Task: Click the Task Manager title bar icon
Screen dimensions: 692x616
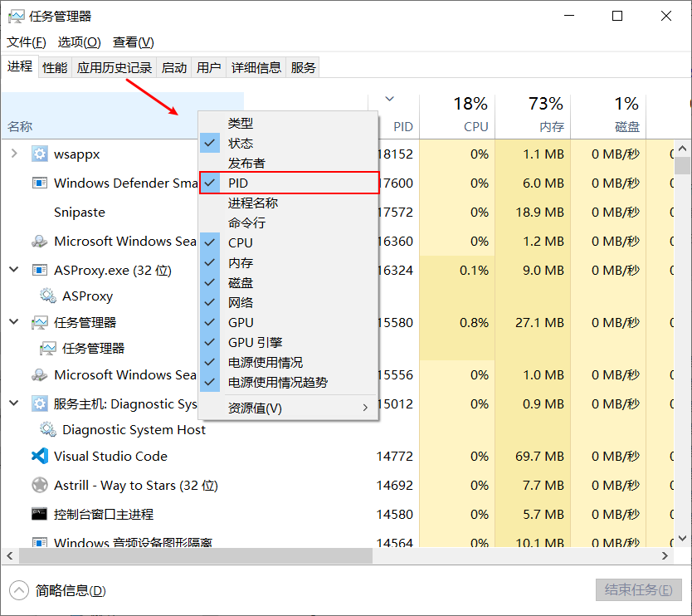Action: point(17,17)
